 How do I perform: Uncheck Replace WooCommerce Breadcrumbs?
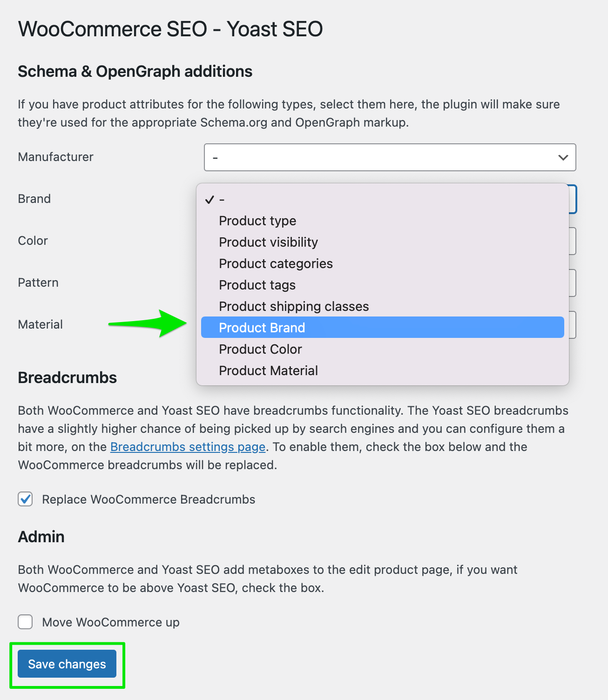pos(25,499)
